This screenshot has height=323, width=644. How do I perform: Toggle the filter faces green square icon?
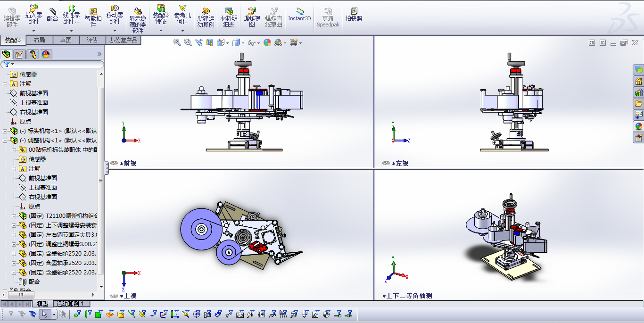click(99, 314)
